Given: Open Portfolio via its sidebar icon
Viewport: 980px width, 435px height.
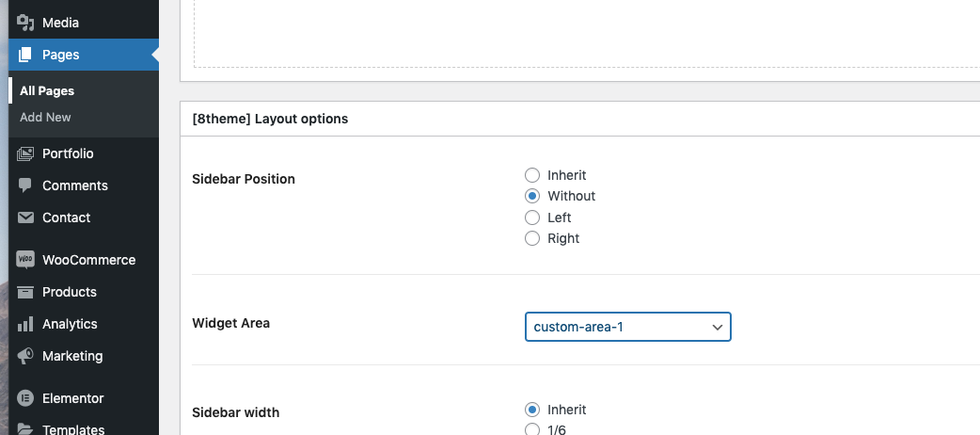Looking at the screenshot, I should (x=25, y=153).
